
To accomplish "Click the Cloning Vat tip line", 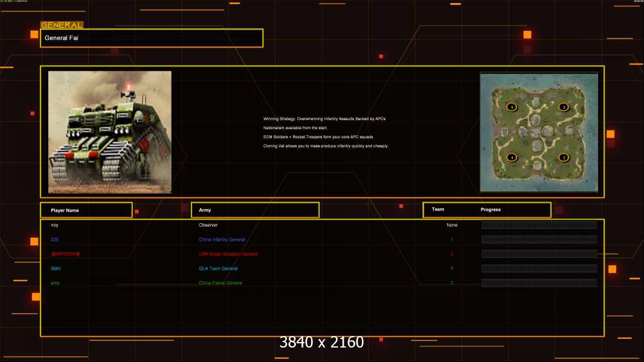I will pos(326,146).
